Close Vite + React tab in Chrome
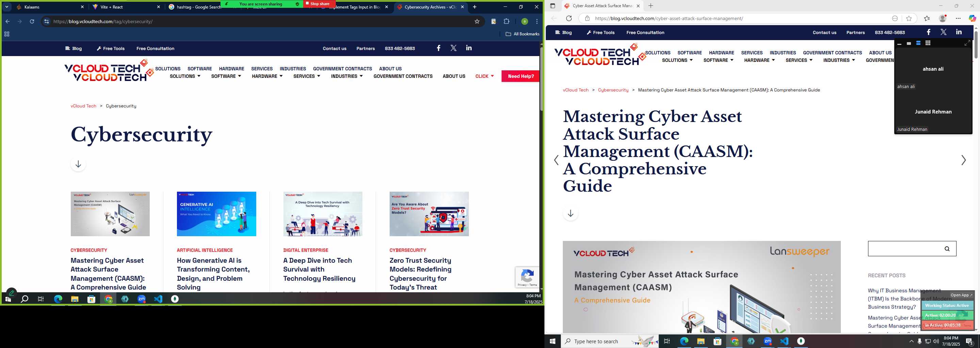This screenshot has width=980, height=348. pos(158,7)
